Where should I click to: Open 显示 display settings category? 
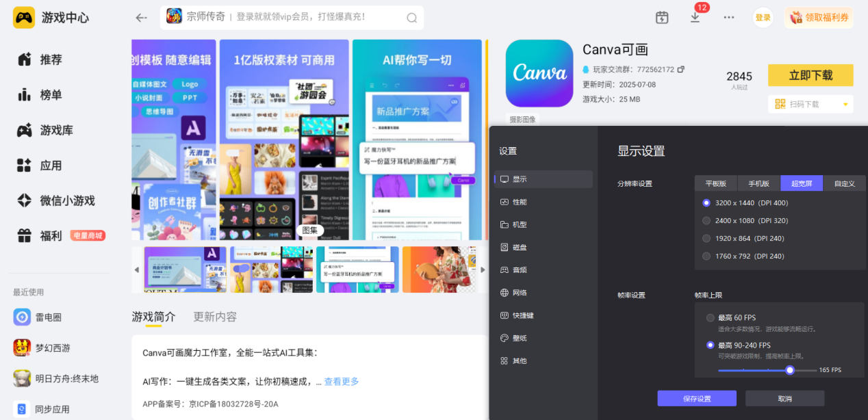pyautogui.click(x=544, y=179)
